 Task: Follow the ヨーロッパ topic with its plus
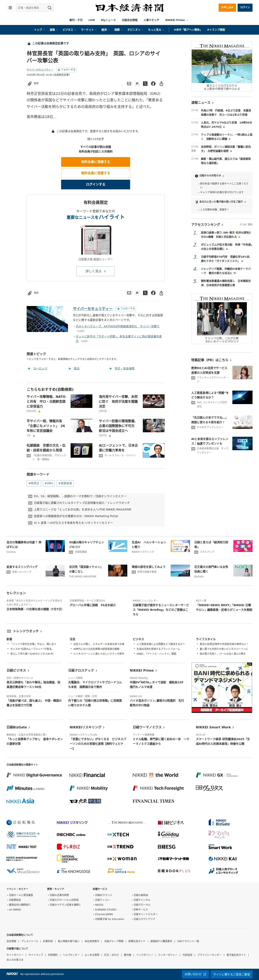[x=29, y=368]
